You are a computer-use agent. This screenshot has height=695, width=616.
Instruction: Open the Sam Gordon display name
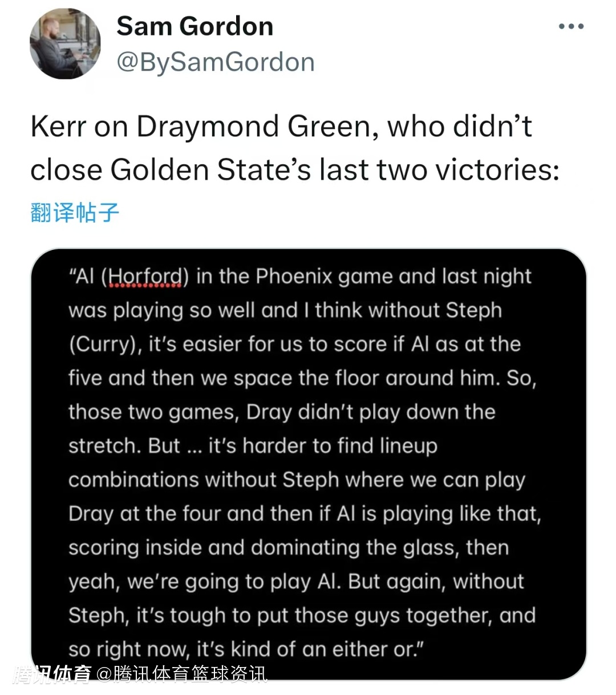[194, 27]
